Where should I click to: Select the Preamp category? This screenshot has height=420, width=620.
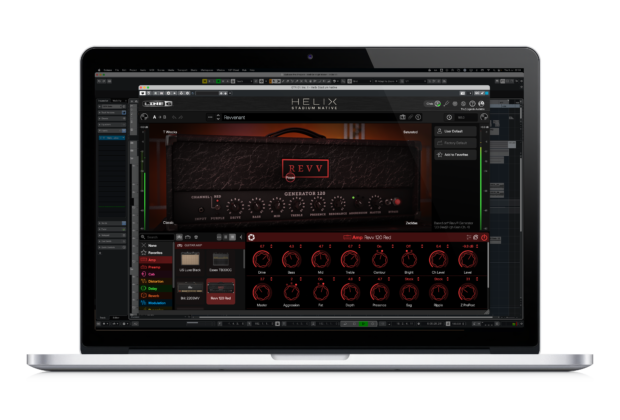click(x=157, y=267)
